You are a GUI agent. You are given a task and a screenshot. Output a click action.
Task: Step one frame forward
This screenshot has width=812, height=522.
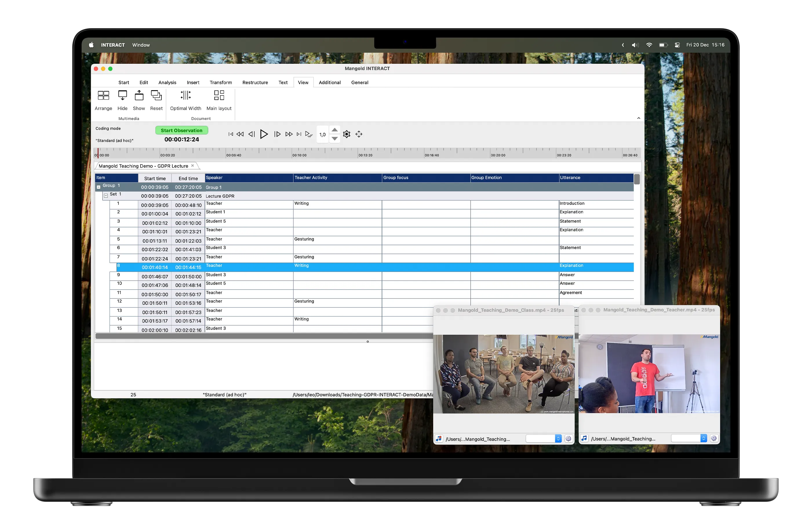pos(277,134)
